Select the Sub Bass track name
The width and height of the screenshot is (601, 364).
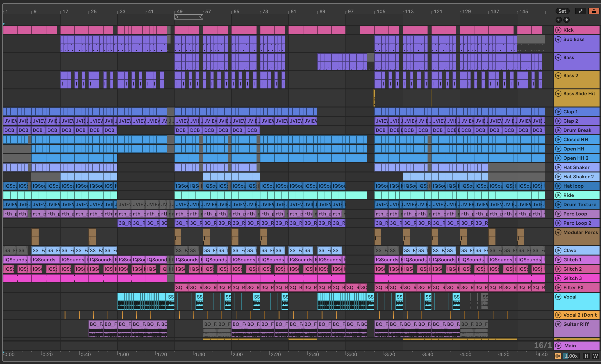click(574, 39)
